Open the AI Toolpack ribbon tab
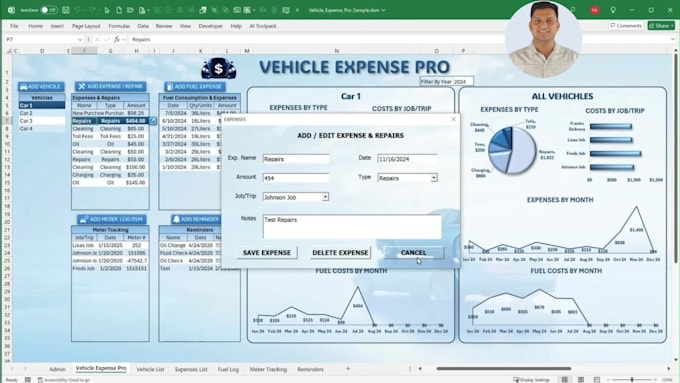The height and width of the screenshot is (383, 680). click(263, 26)
